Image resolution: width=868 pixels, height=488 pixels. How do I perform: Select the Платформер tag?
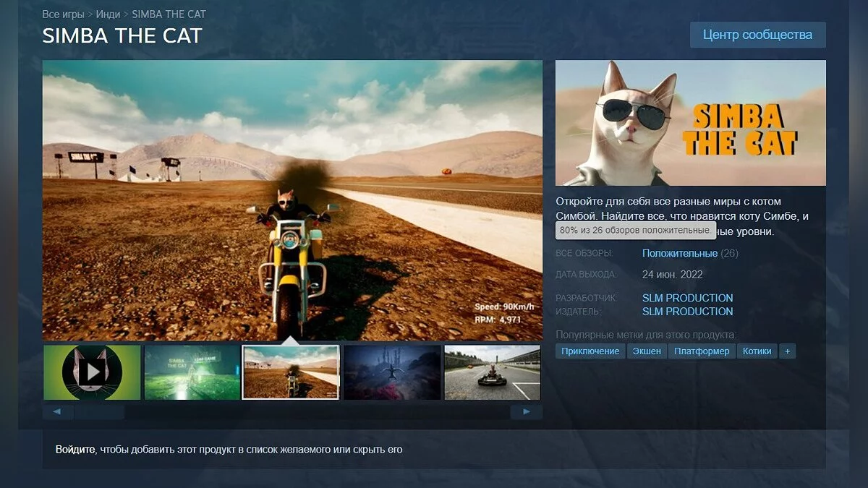702,351
